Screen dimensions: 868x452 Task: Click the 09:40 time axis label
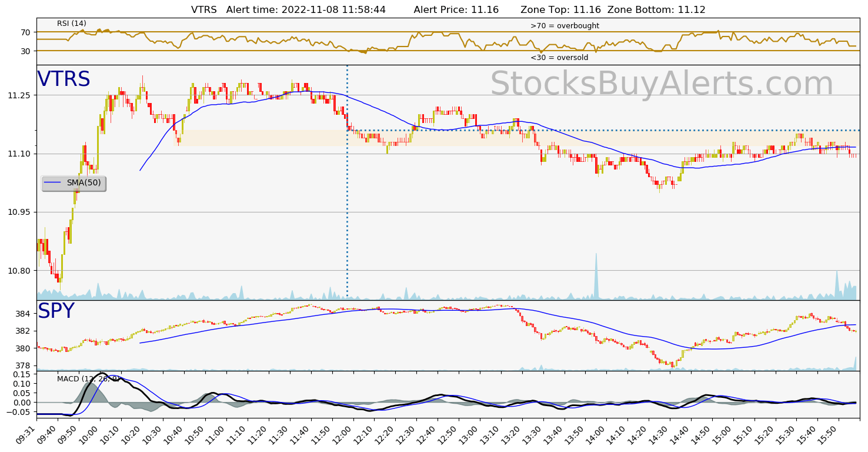coord(46,434)
